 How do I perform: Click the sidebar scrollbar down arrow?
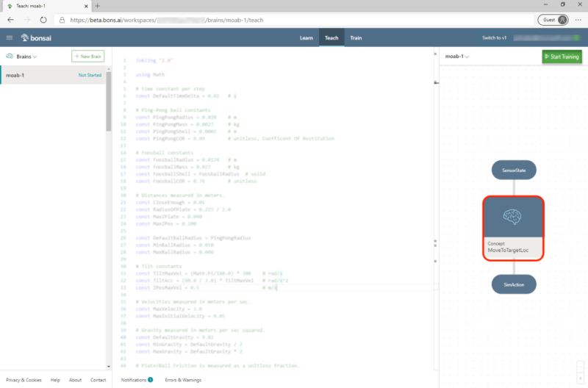pyautogui.click(x=109, y=366)
